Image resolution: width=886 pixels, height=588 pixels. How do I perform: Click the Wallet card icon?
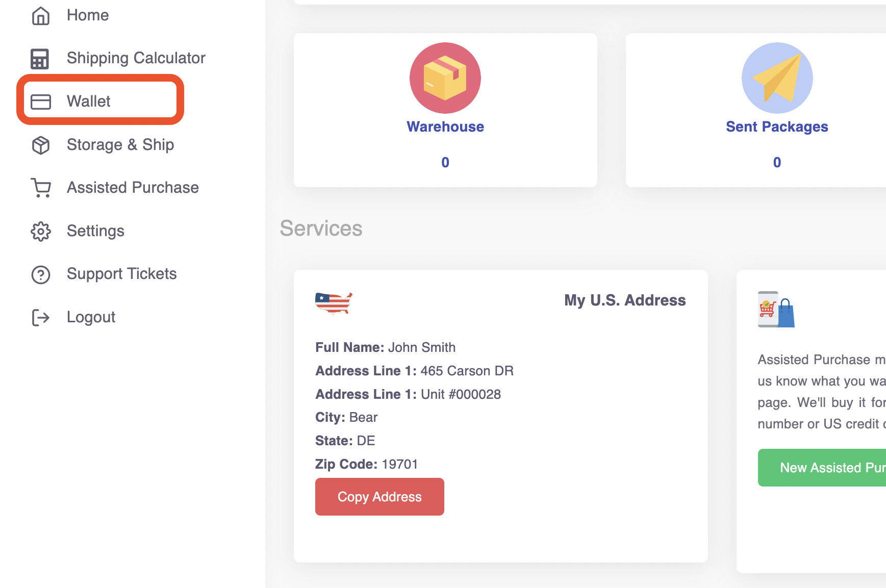click(41, 101)
